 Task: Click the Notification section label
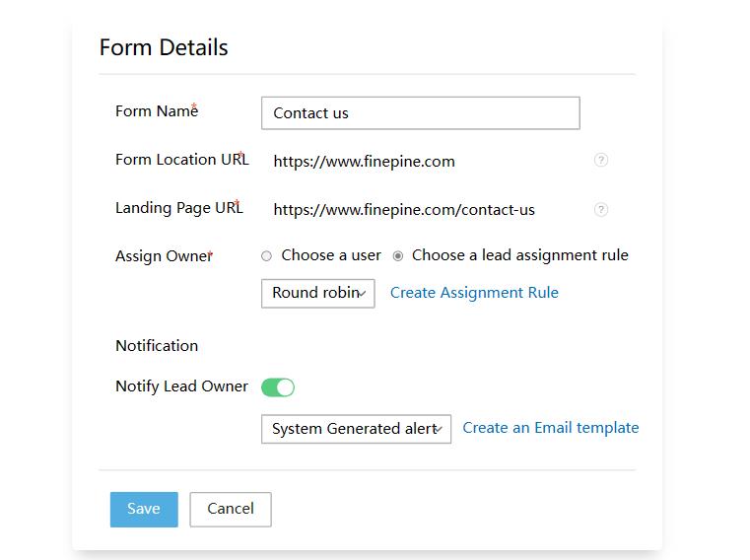157,346
